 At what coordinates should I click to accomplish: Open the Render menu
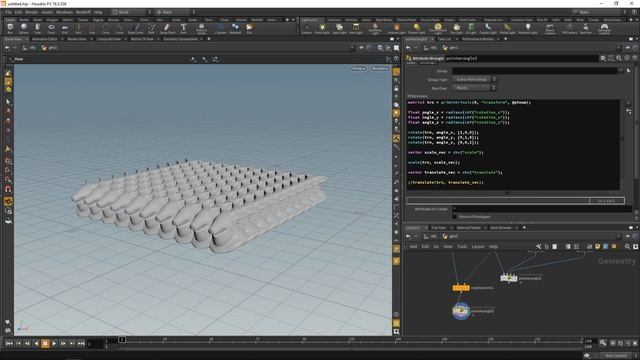(x=31, y=12)
